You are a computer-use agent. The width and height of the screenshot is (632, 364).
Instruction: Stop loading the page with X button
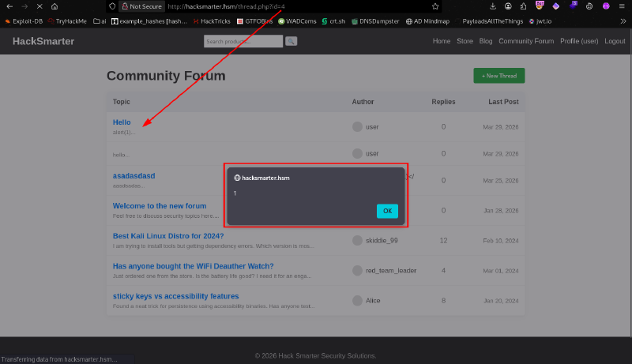(x=39, y=6)
